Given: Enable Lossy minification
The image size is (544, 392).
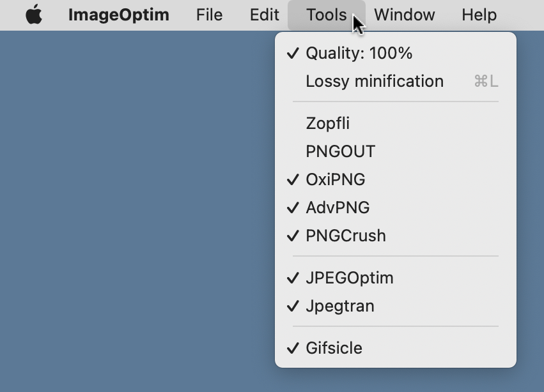Looking at the screenshot, I should pos(374,81).
